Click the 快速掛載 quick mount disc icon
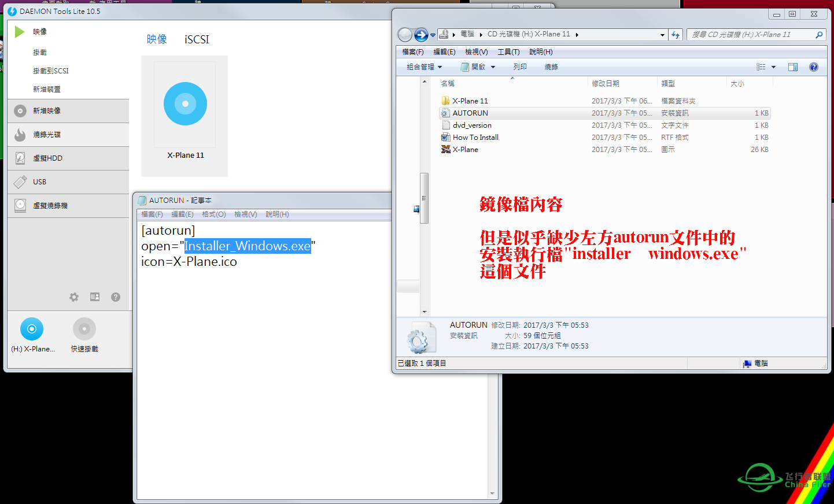Image resolution: width=834 pixels, height=504 pixels. pos(84,329)
